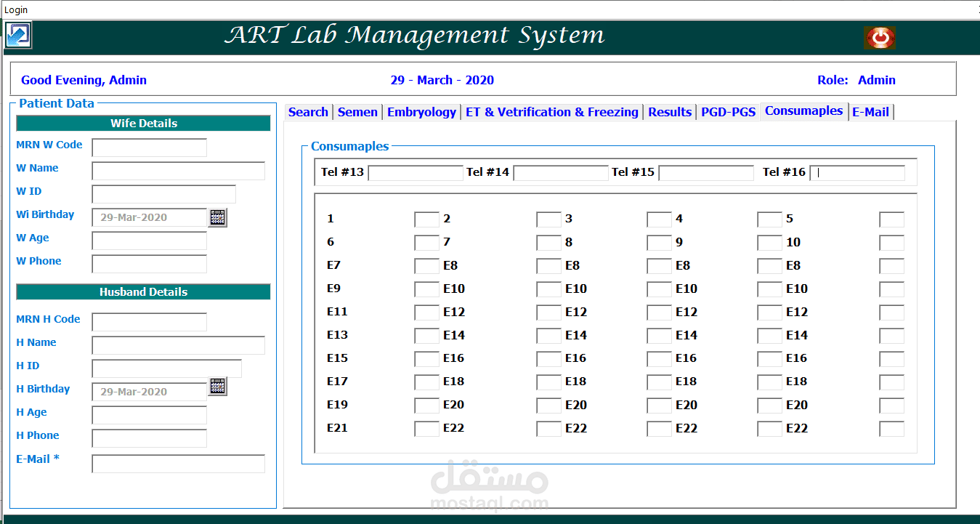Screen dimensions: 980x524
Task: Focus the E-Mail * field
Action: pos(179,464)
